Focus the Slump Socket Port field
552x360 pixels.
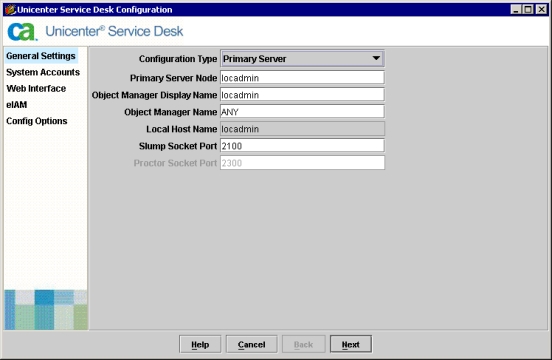(302, 146)
